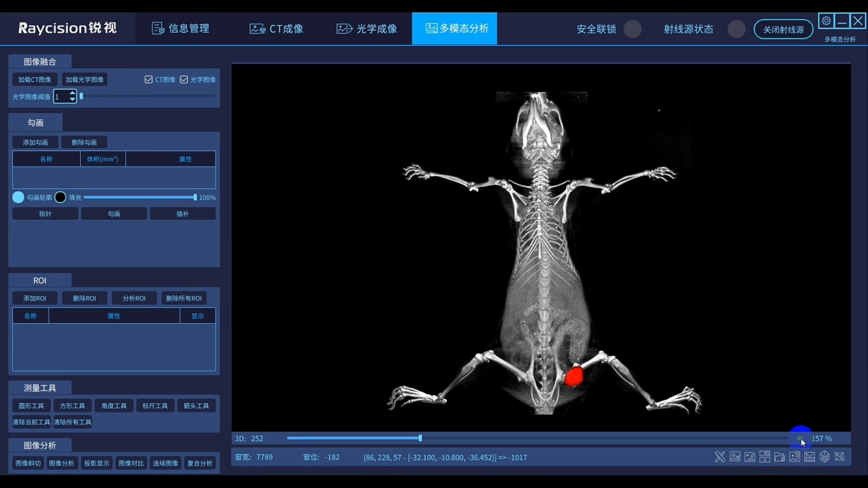Click the optical image threshold slider handle
Image resolution: width=868 pixels, height=488 pixels.
pyautogui.click(x=81, y=96)
